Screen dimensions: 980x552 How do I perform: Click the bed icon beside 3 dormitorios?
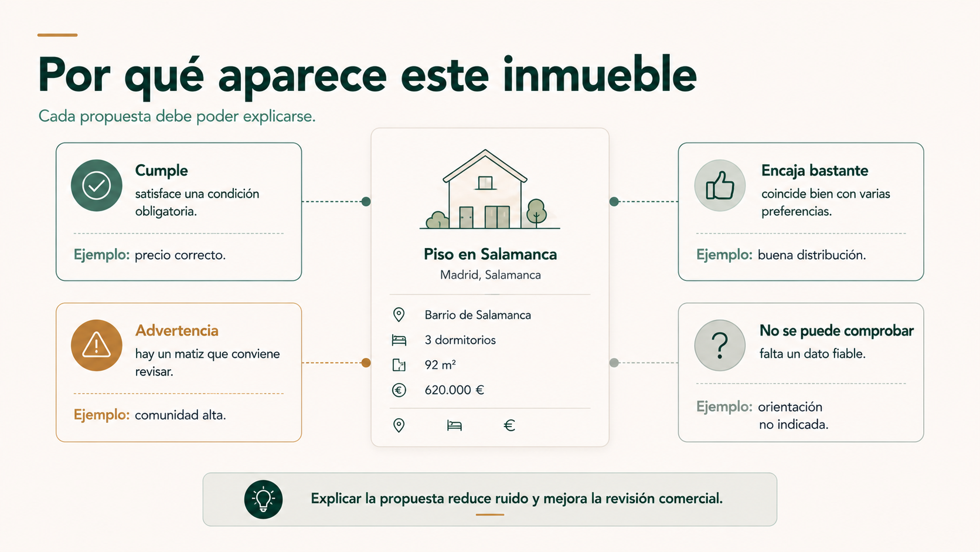click(399, 340)
